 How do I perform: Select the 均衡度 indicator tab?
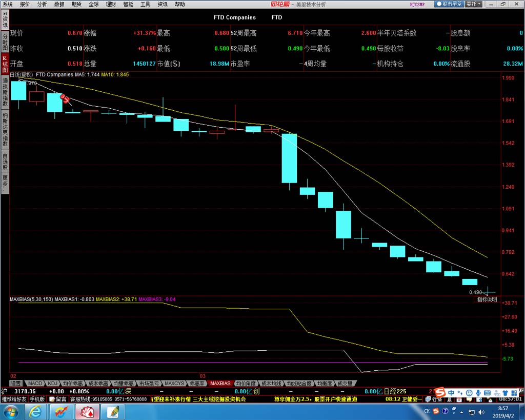pyautogui.click(x=325, y=383)
